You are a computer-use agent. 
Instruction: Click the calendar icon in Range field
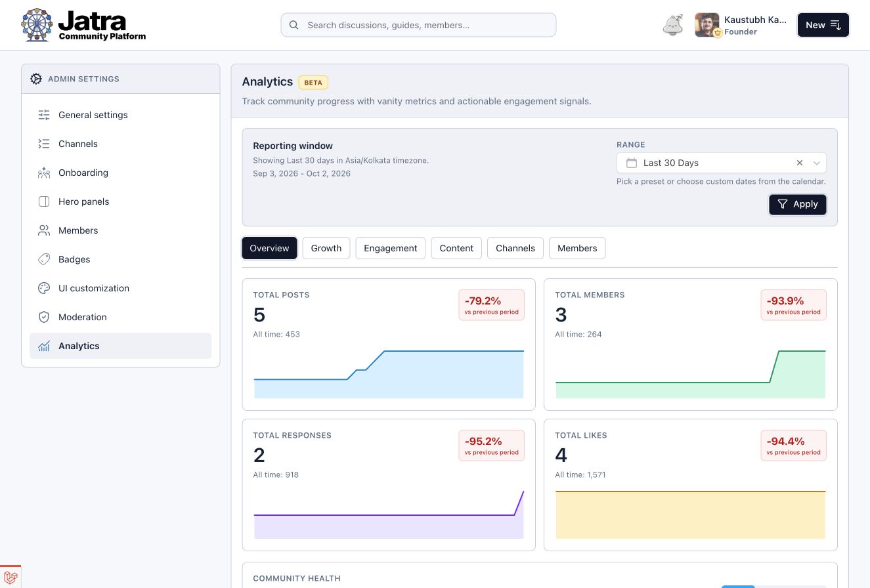coord(632,163)
